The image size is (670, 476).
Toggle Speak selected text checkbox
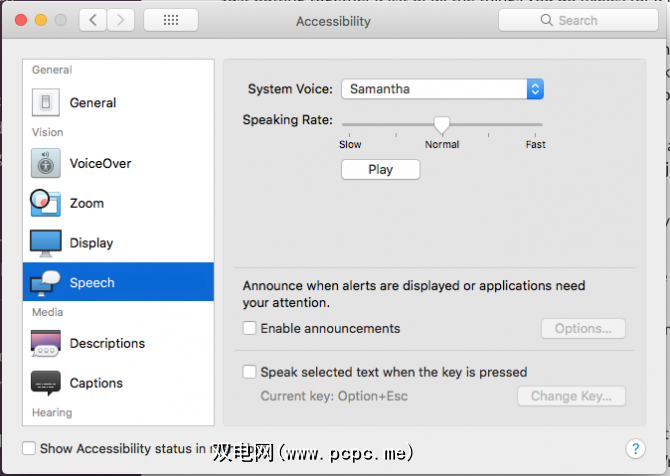[x=250, y=372]
